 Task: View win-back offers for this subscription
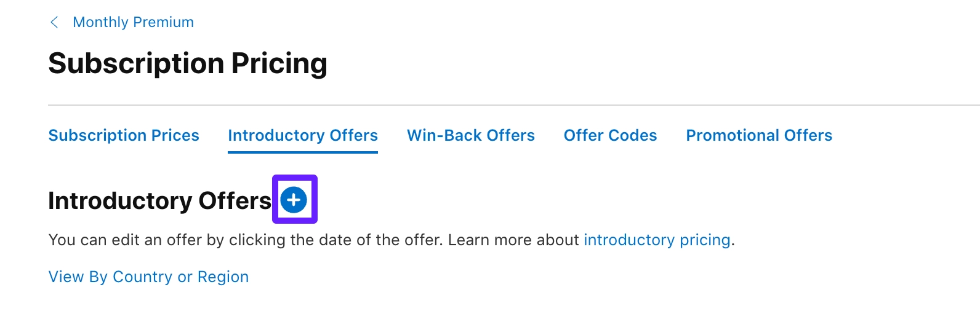(470, 135)
